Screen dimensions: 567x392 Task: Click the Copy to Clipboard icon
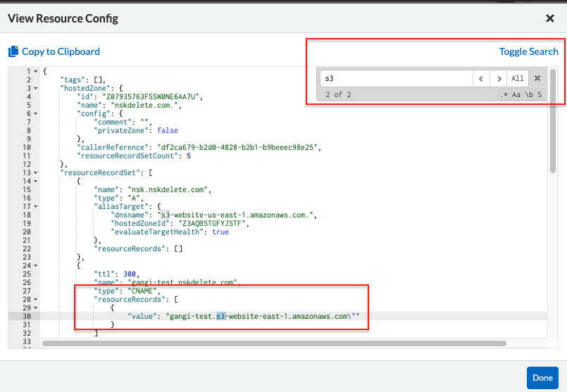[x=13, y=51]
